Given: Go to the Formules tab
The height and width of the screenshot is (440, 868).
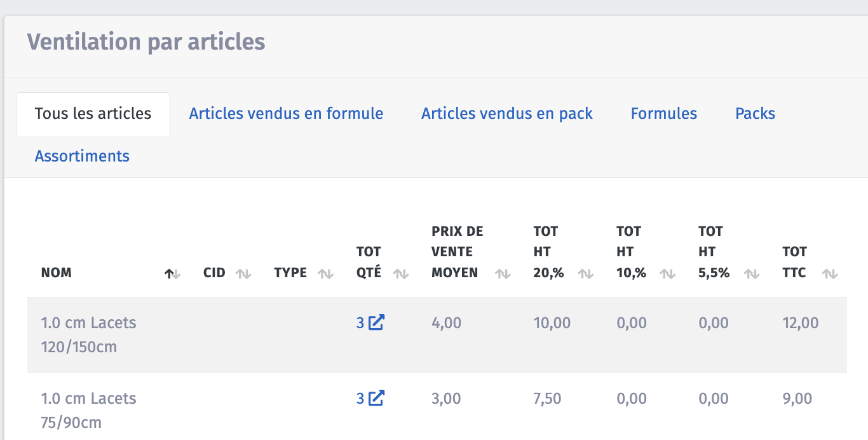Looking at the screenshot, I should (663, 114).
